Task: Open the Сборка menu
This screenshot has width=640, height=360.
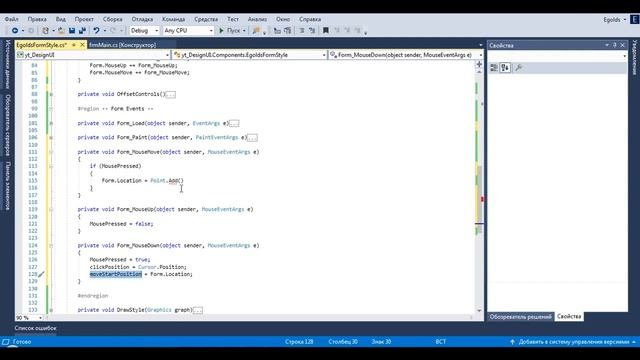Action: [113, 19]
